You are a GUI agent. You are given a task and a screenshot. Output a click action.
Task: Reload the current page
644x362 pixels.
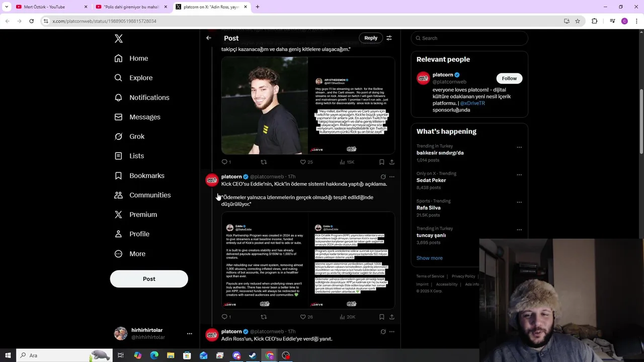click(x=31, y=21)
